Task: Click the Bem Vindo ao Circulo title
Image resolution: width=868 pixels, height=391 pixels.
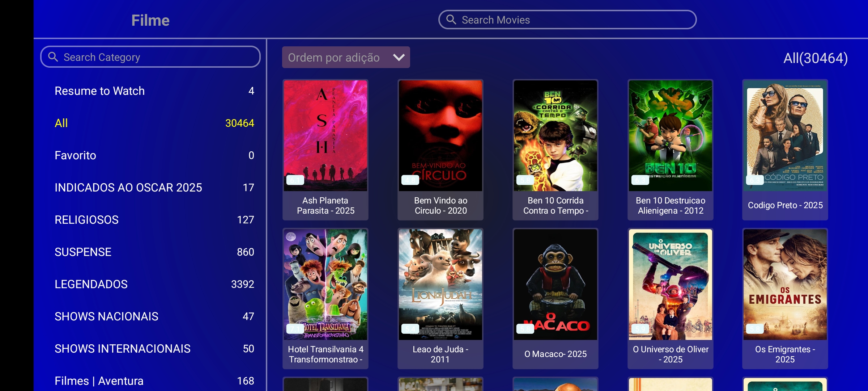Action: 440,205
